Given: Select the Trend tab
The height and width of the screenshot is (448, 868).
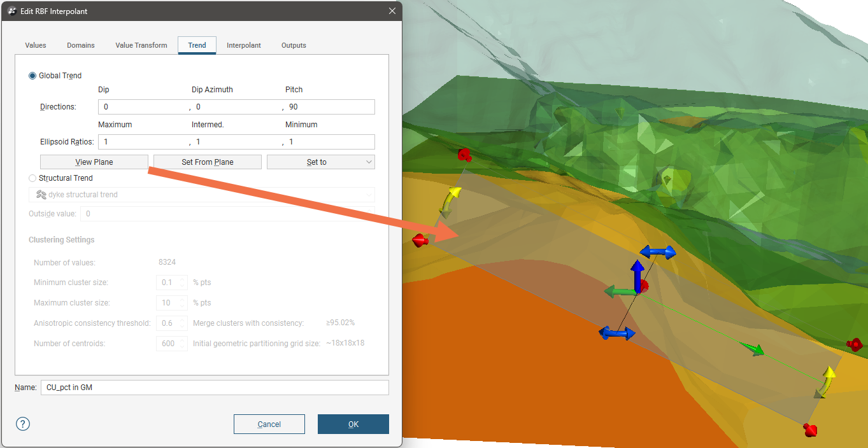Looking at the screenshot, I should click(x=197, y=45).
